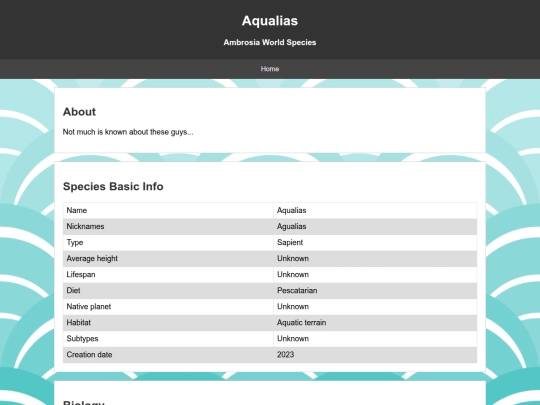Click the value cell in the Nicknames row
540x405 pixels.
pos(375,227)
